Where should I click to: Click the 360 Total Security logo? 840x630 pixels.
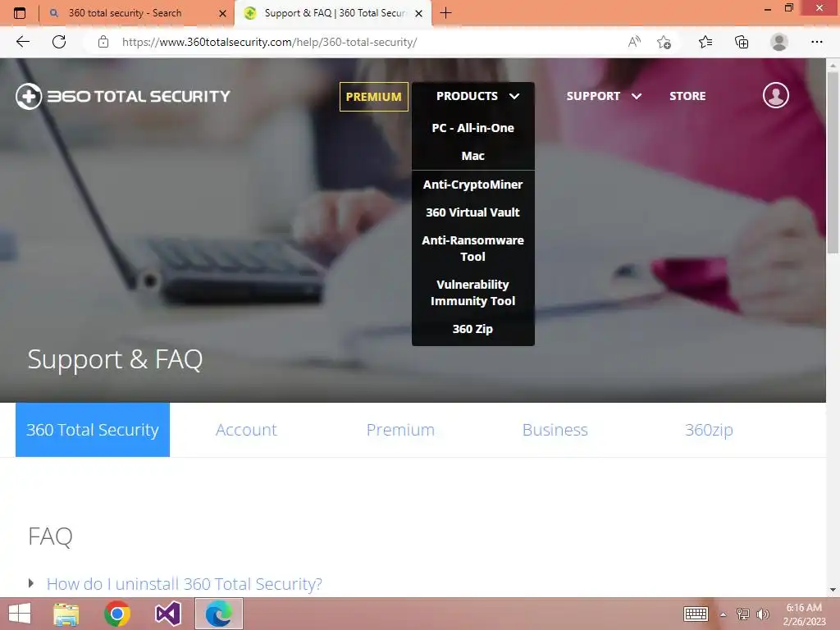tap(123, 97)
